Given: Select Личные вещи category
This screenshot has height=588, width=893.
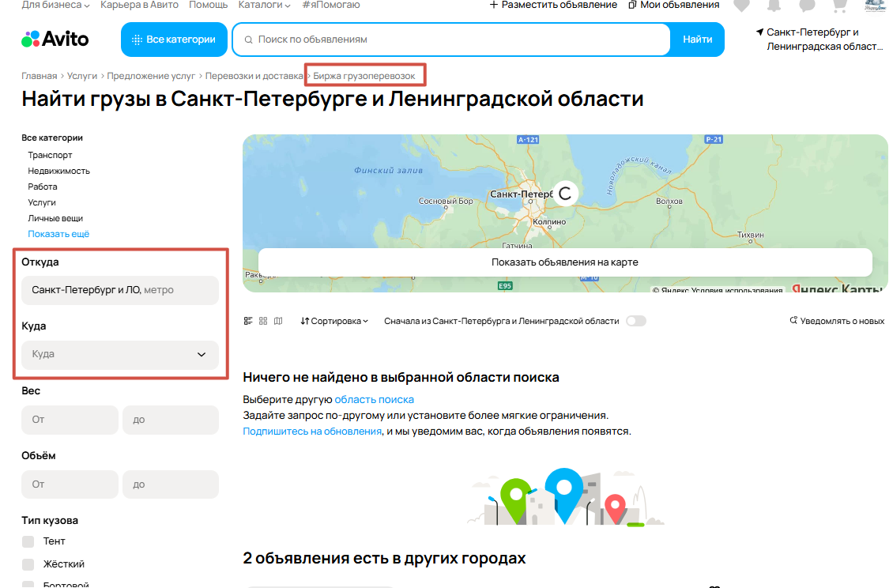Looking at the screenshot, I should (55, 218).
